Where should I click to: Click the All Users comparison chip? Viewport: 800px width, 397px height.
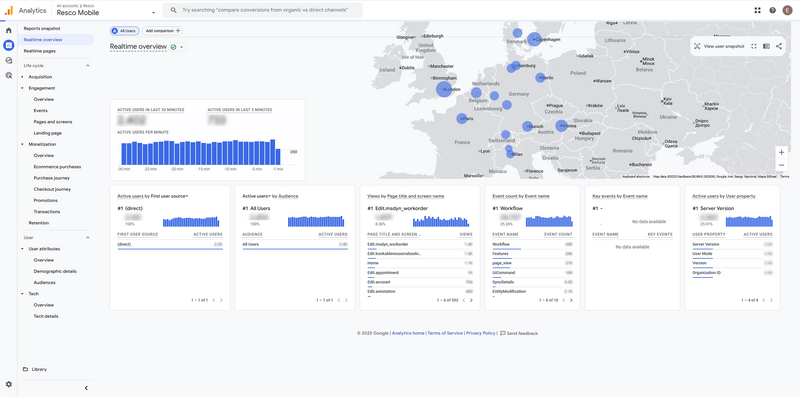pyautogui.click(x=124, y=31)
